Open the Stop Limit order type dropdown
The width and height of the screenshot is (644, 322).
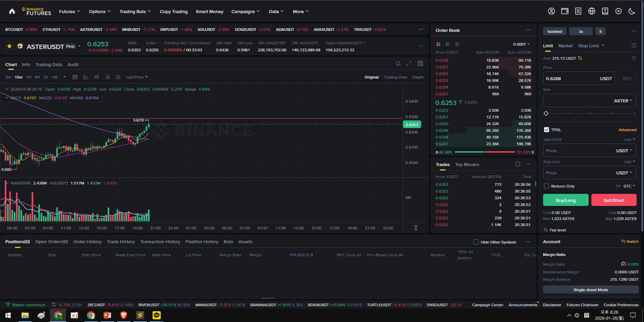(591, 46)
